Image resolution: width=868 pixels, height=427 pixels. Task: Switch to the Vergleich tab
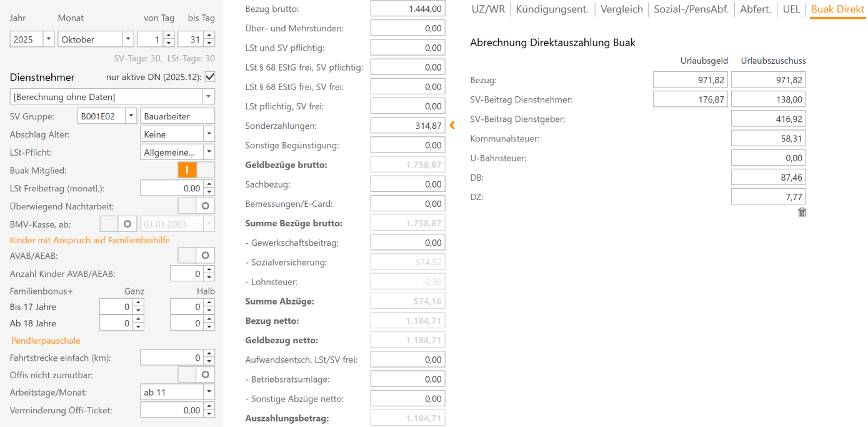[622, 9]
